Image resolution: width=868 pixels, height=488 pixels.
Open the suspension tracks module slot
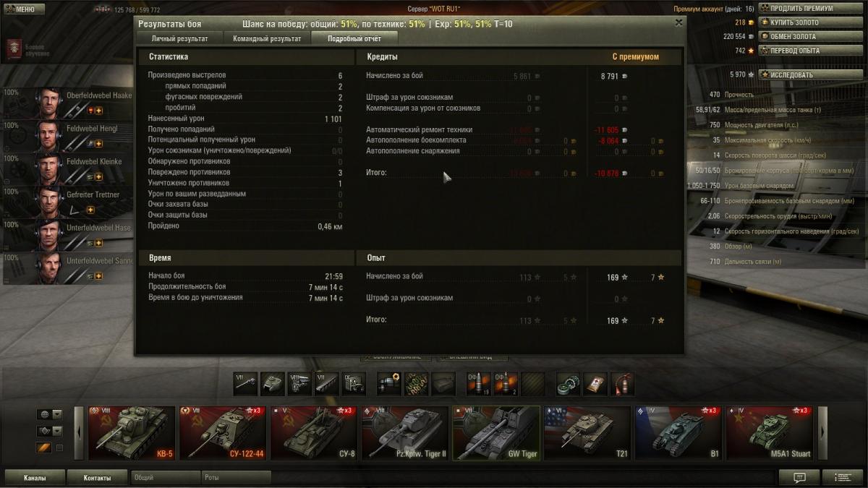[x=327, y=383]
